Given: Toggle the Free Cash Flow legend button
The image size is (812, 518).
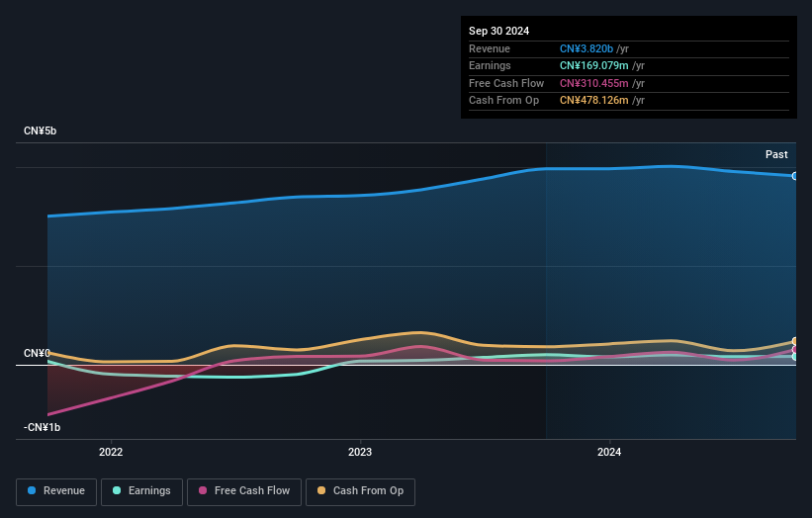Looking at the screenshot, I should 244,491.
